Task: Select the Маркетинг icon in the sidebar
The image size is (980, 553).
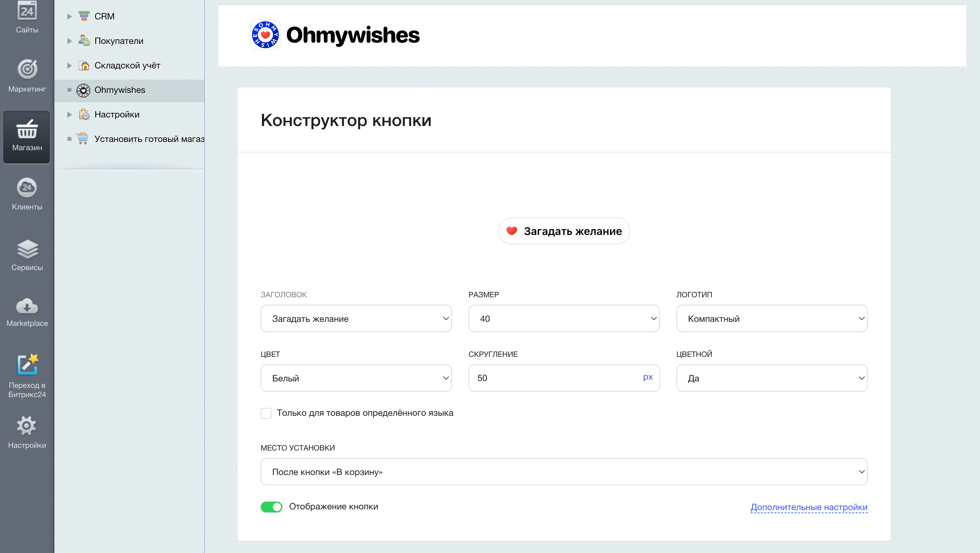Action: click(x=26, y=76)
